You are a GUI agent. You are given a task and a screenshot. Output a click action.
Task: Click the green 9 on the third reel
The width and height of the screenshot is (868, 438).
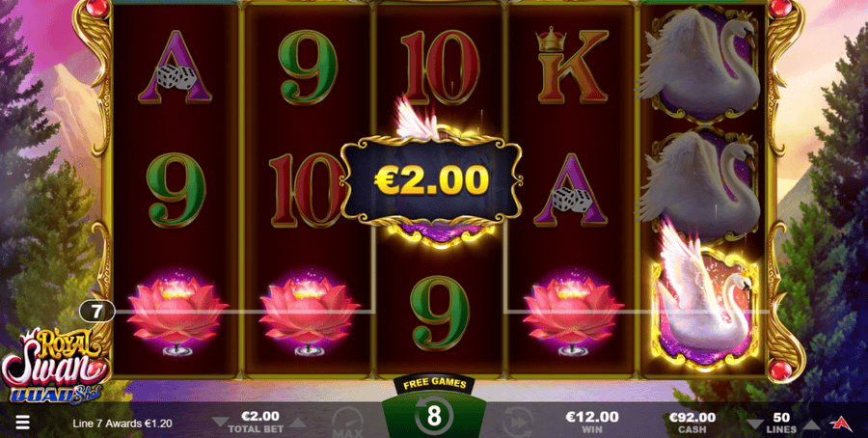coord(440,314)
